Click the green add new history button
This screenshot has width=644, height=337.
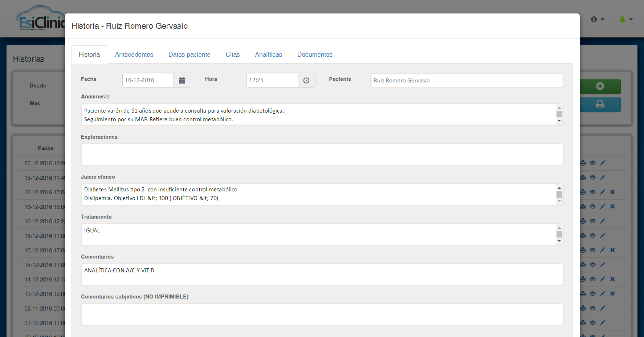[600, 86]
